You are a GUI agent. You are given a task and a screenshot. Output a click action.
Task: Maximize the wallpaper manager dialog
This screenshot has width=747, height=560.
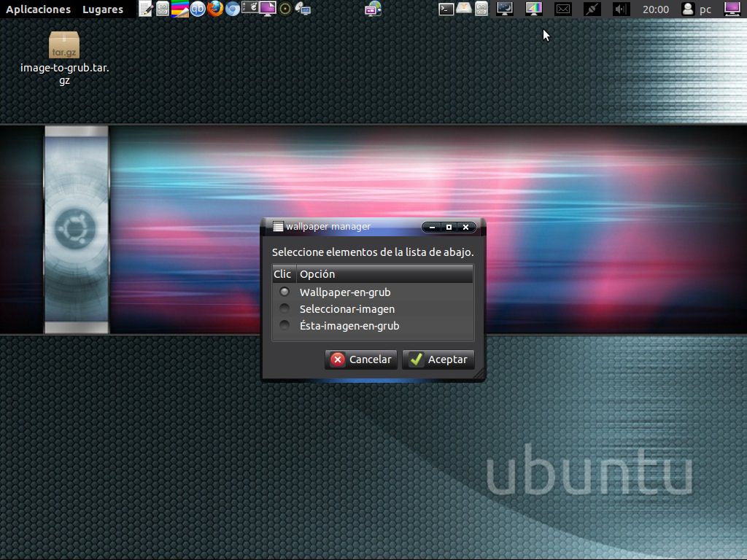449,227
